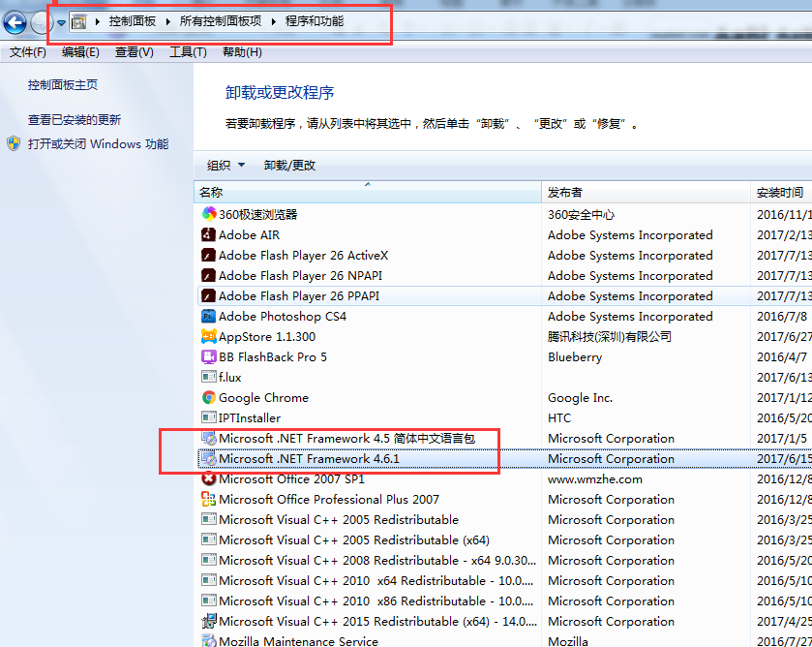Select Adobe Flash Player 26 PPAPI name
Viewport: 812px width, 647px height.
pyautogui.click(x=299, y=296)
